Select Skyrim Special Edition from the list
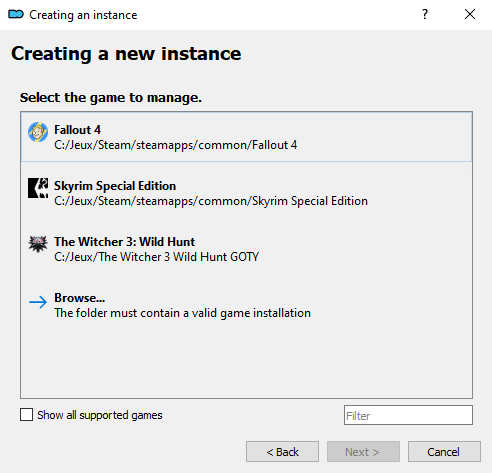492x473 pixels. 246,193
